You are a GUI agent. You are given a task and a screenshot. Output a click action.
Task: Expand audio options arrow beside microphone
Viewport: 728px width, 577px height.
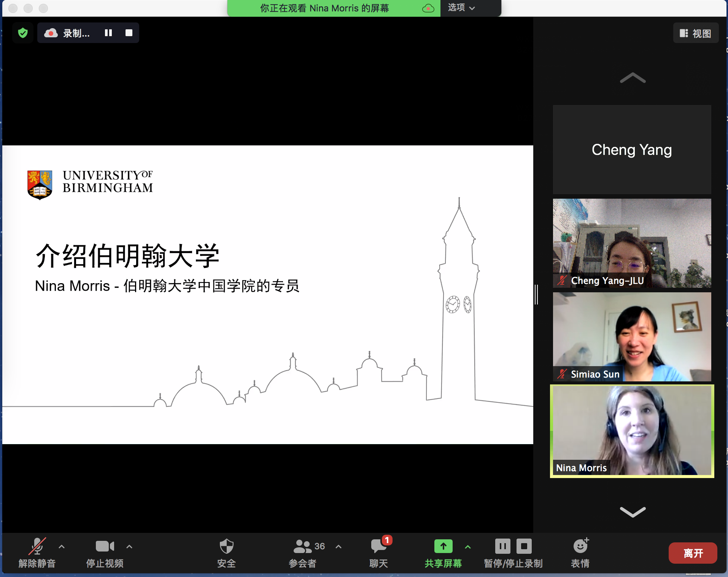point(62,547)
